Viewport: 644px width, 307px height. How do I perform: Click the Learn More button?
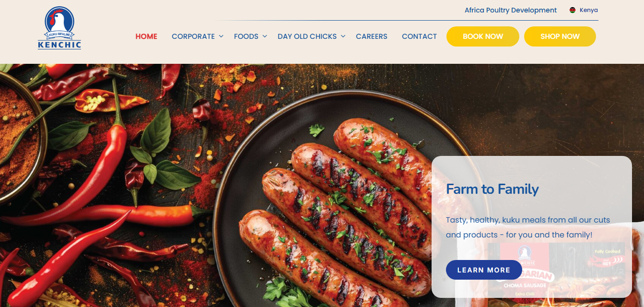(484, 270)
